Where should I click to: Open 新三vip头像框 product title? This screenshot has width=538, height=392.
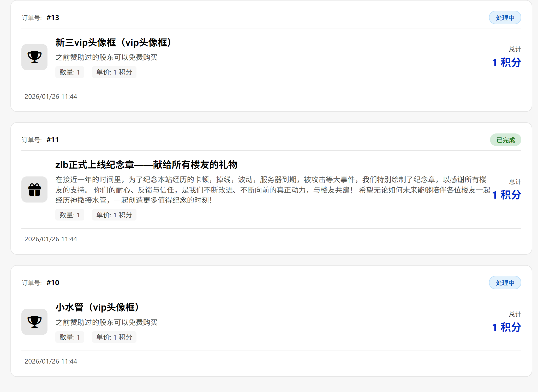click(115, 42)
